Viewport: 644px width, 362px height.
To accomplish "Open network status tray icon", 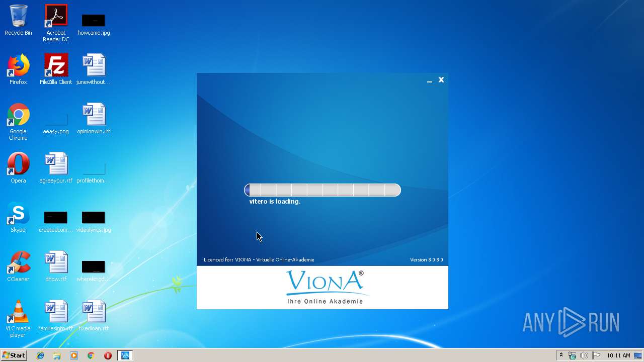I will (x=572, y=355).
